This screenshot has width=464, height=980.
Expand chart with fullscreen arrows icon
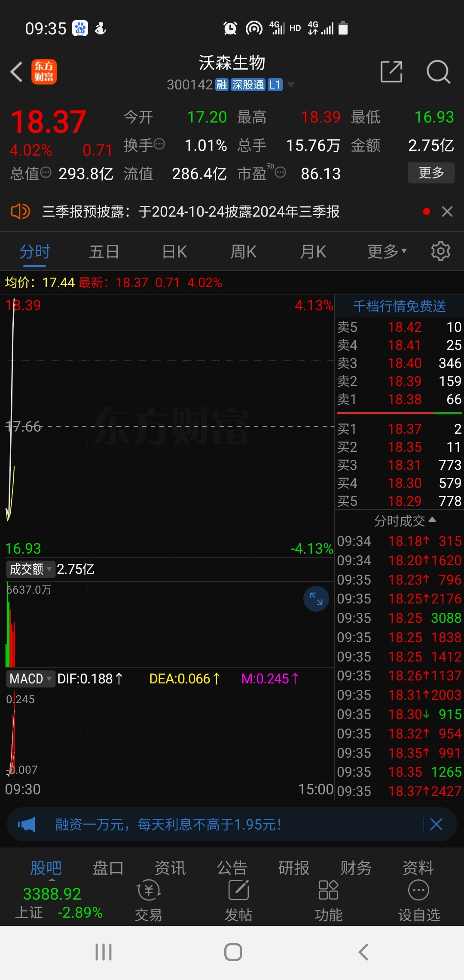pyautogui.click(x=316, y=599)
